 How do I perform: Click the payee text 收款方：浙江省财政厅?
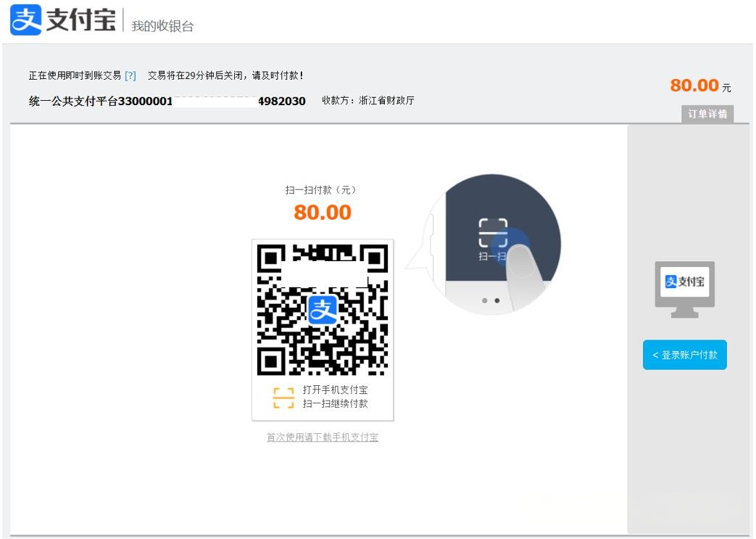368,101
